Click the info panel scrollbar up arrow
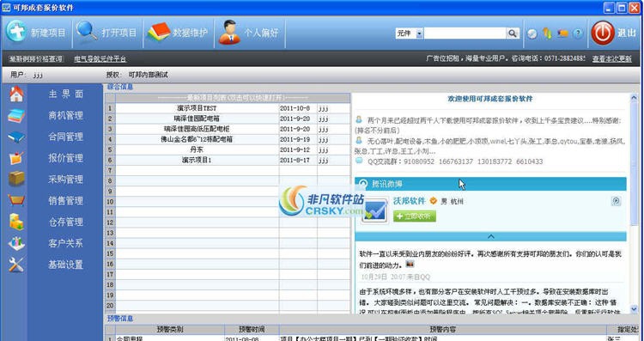This screenshot has height=341, width=644. click(634, 98)
